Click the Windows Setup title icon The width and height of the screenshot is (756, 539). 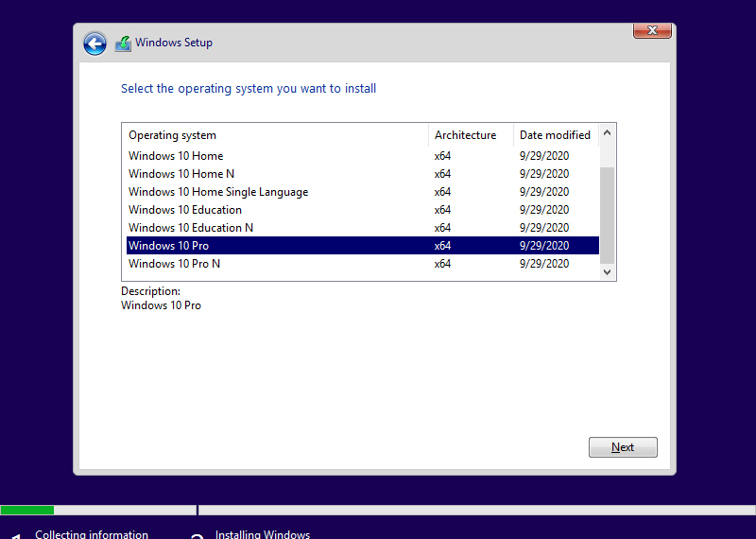pyautogui.click(x=123, y=43)
